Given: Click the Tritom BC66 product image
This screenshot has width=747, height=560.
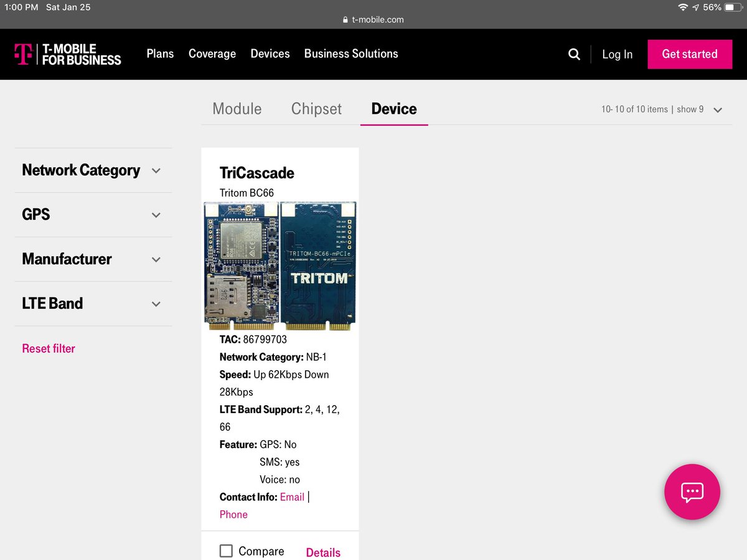Looking at the screenshot, I should (280, 266).
